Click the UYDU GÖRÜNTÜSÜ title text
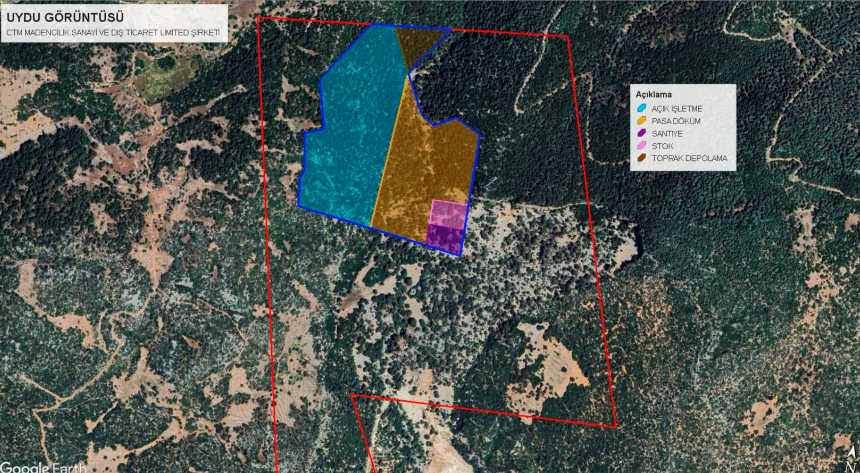The image size is (860, 473). (65, 16)
